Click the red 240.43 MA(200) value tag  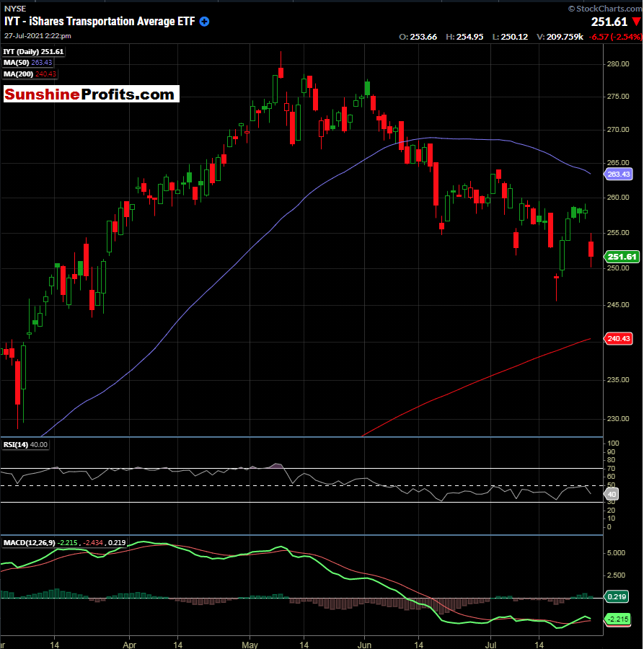(x=618, y=339)
